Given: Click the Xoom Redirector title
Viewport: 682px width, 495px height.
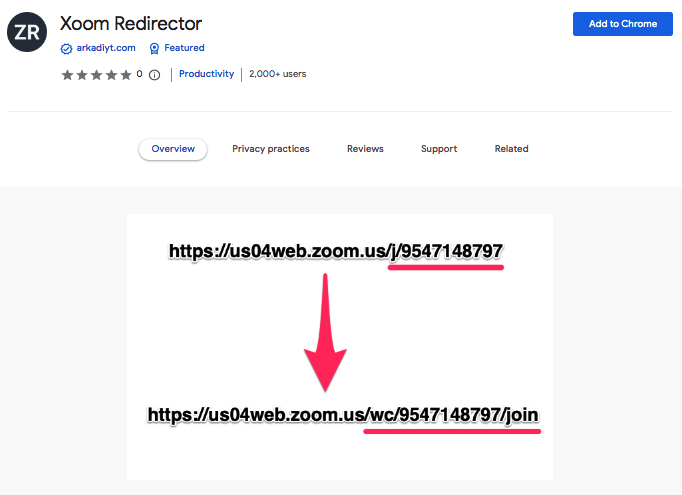Looking at the screenshot, I should pos(131,23).
